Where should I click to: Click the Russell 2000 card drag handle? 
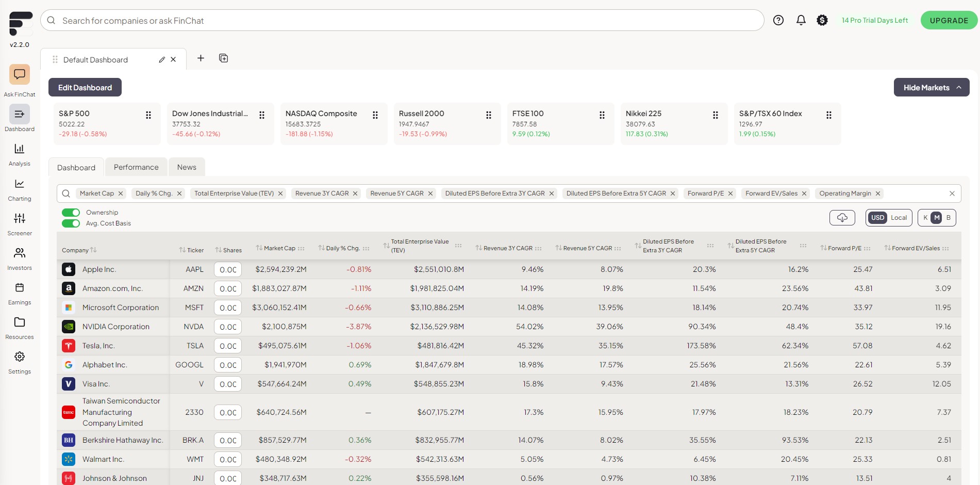(489, 115)
